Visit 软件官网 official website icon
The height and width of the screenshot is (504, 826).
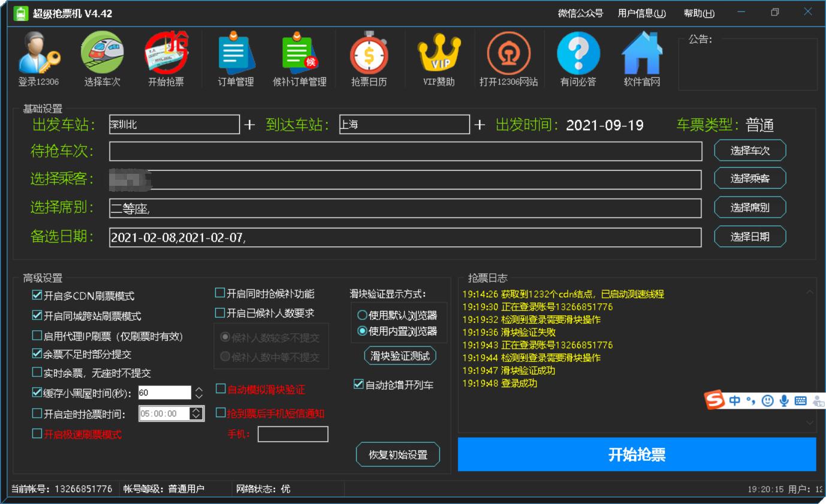(641, 57)
